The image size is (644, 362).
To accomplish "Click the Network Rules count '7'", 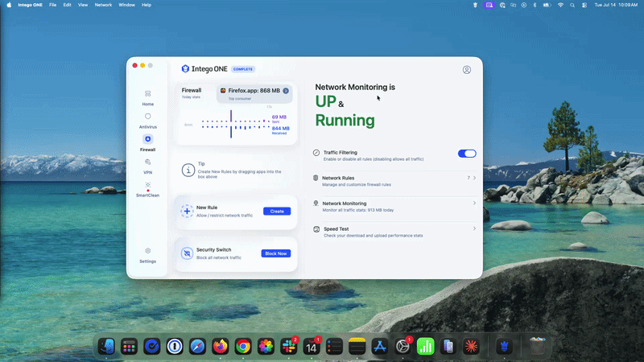I will 469,178.
